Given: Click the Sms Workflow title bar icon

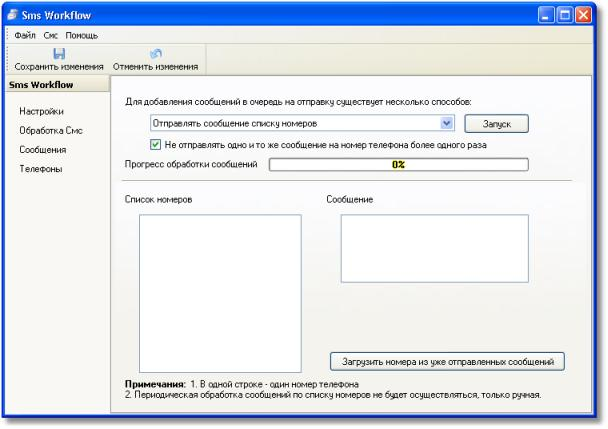Looking at the screenshot, I should 13,16.
